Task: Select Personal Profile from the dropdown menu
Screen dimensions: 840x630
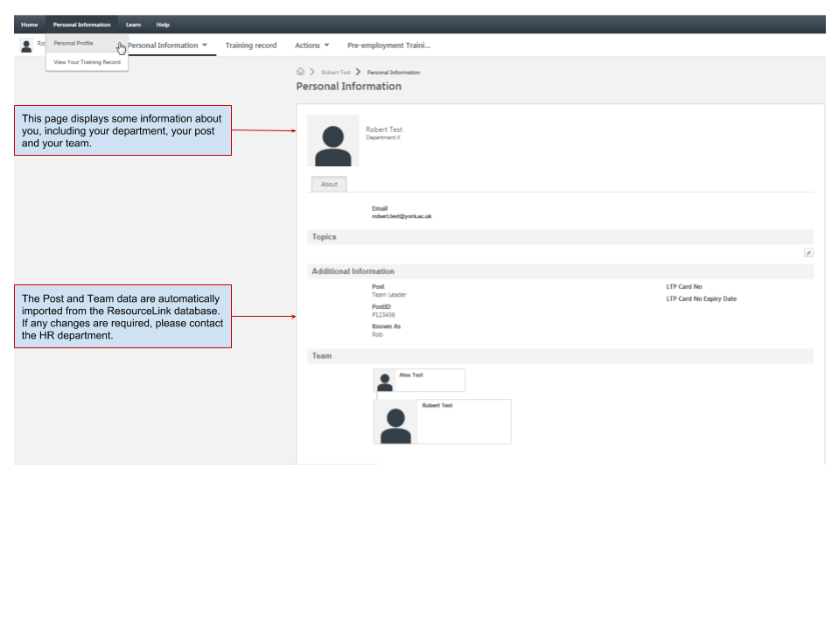Action: tap(73, 43)
